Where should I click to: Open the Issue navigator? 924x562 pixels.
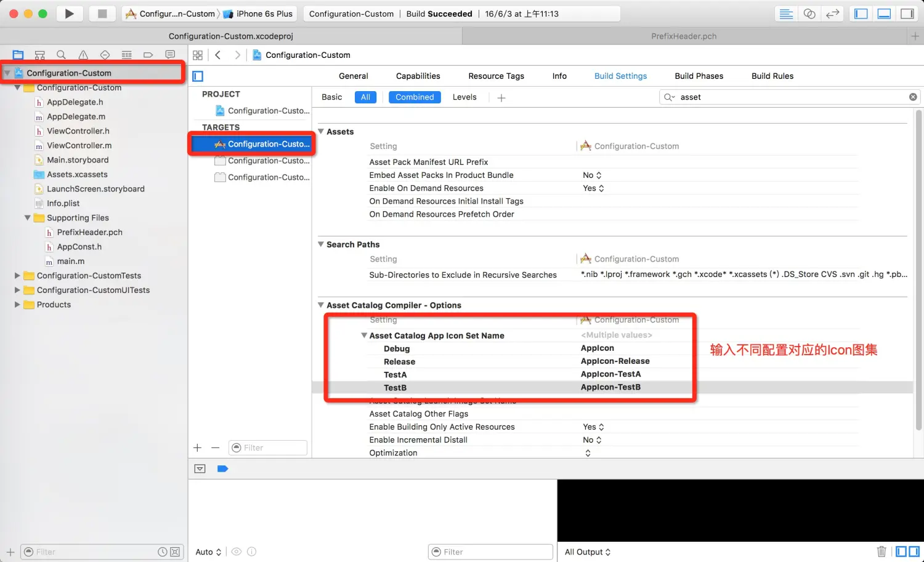(x=83, y=55)
